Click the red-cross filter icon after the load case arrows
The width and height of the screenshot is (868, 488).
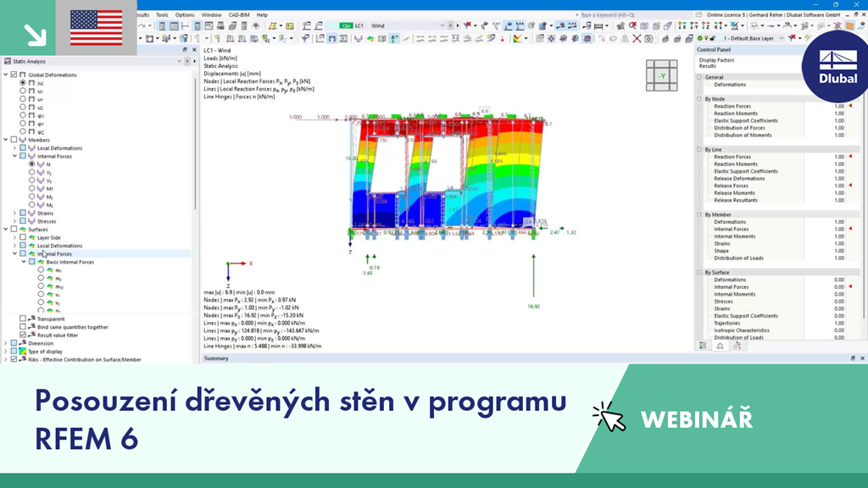click(469, 25)
